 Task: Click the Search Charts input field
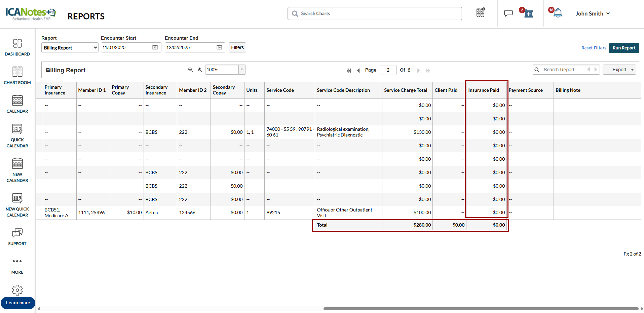pyautogui.click(x=375, y=13)
